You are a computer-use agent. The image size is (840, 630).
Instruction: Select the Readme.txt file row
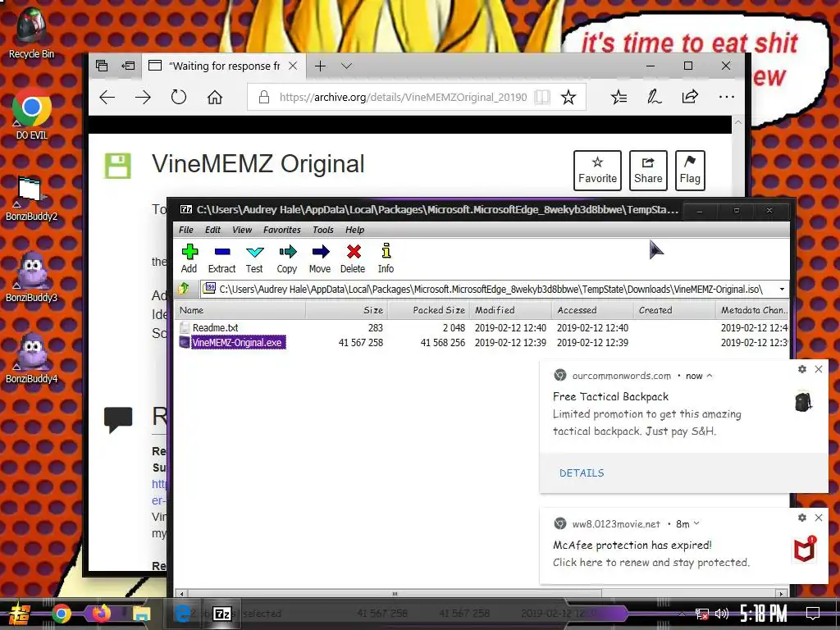click(x=482, y=327)
